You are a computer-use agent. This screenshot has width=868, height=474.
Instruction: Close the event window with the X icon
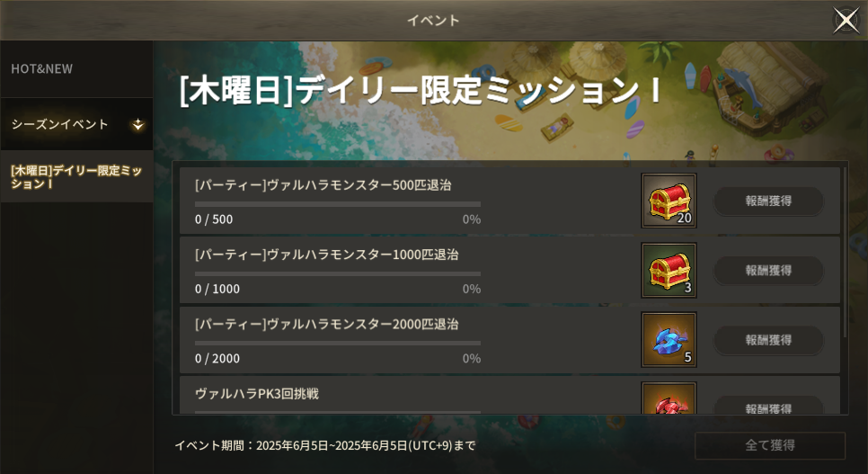pyautogui.click(x=846, y=21)
